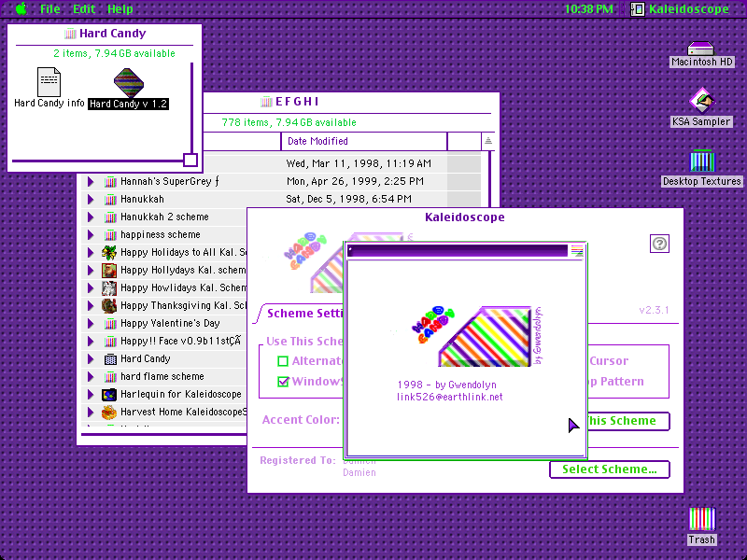Expand the Hanukkah folder

pos(90,199)
